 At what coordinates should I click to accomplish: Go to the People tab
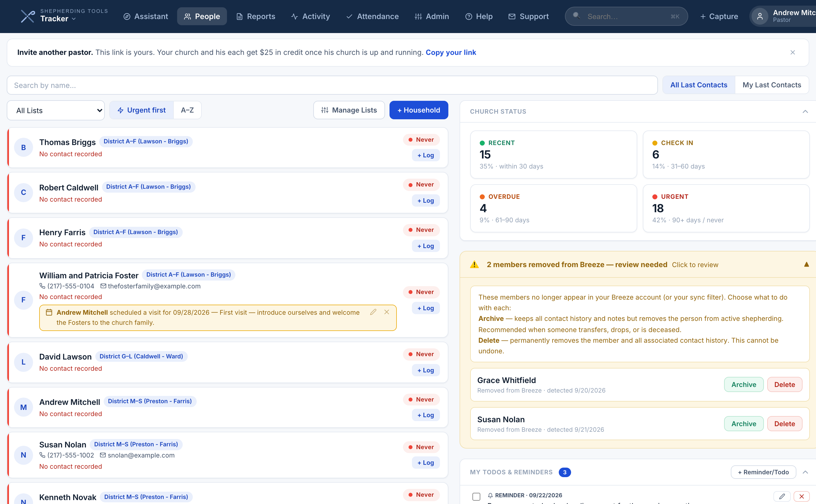(202, 16)
